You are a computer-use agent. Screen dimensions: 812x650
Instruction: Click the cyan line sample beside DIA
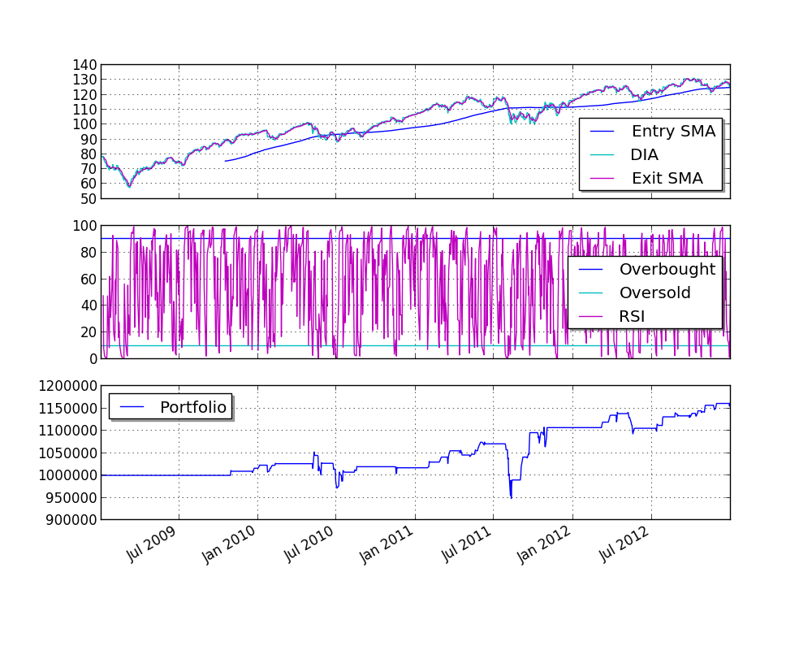point(602,155)
